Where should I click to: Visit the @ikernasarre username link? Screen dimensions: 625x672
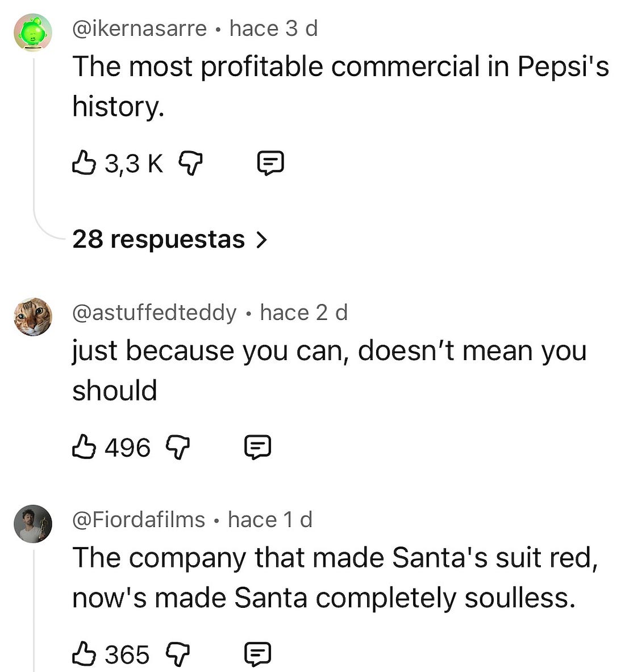(140, 29)
